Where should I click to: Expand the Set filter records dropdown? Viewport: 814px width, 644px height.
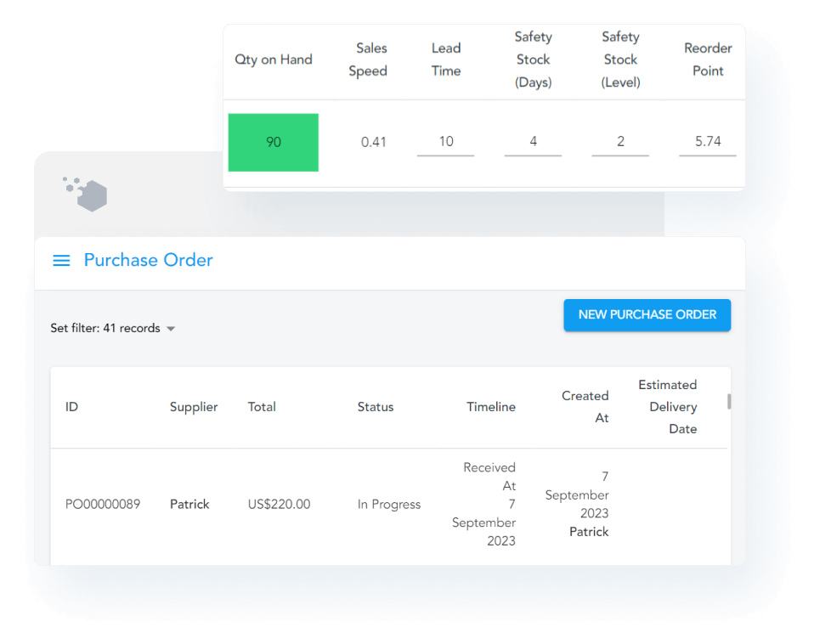pyautogui.click(x=113, y=329)
